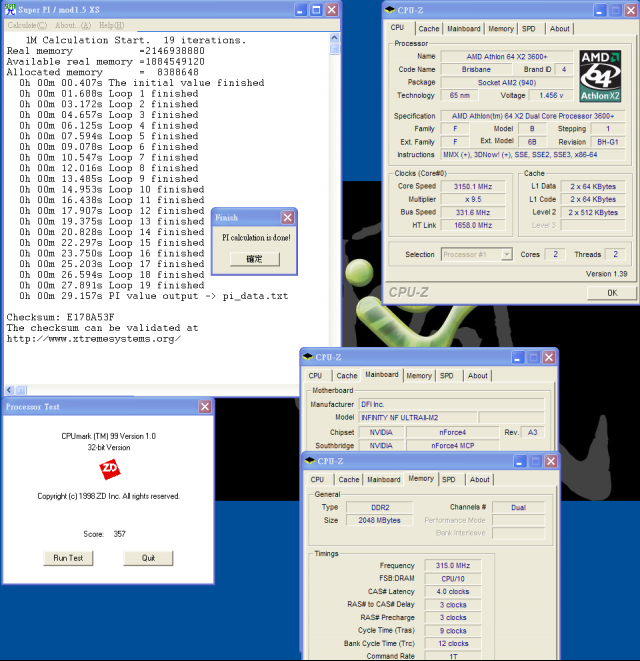640x661 pixels.
Task: Click the http://www.xtremesystems.org/ text
Action: pos(94,339)
